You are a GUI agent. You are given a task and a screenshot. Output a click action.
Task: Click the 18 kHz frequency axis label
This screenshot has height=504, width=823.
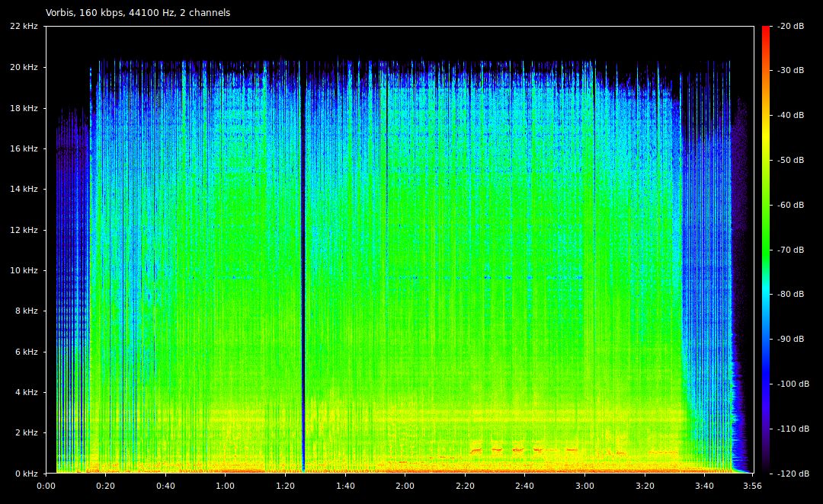[x=24, y=108]
